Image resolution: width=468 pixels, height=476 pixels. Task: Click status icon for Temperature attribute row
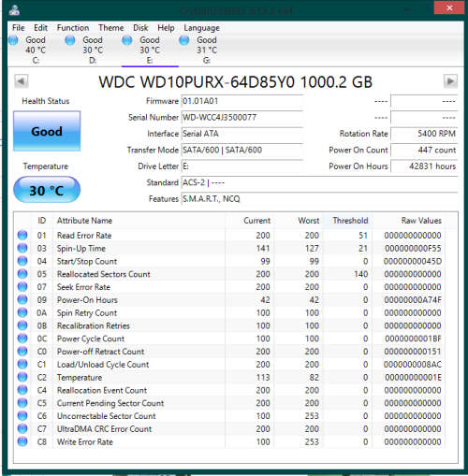click(x=22, y=377)
